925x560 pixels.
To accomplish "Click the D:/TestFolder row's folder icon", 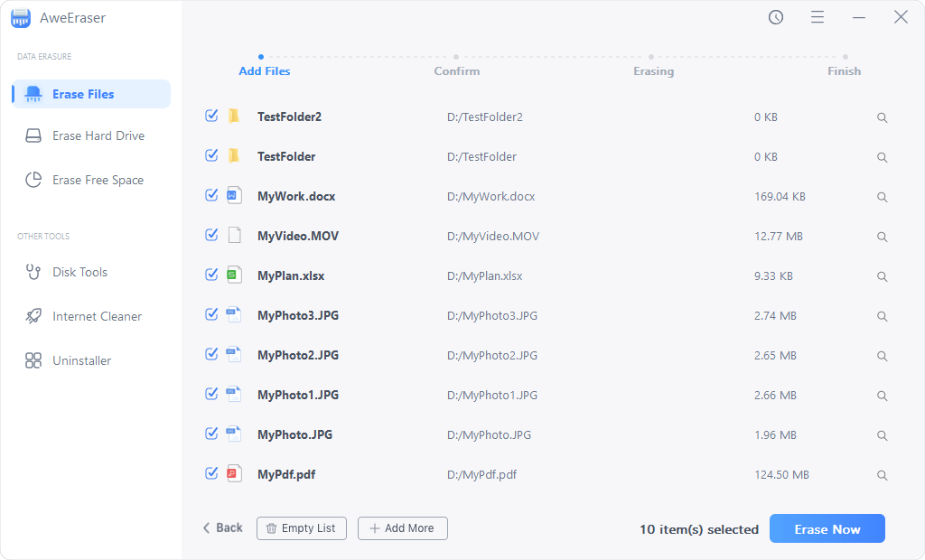I will [x=234, y=155].
